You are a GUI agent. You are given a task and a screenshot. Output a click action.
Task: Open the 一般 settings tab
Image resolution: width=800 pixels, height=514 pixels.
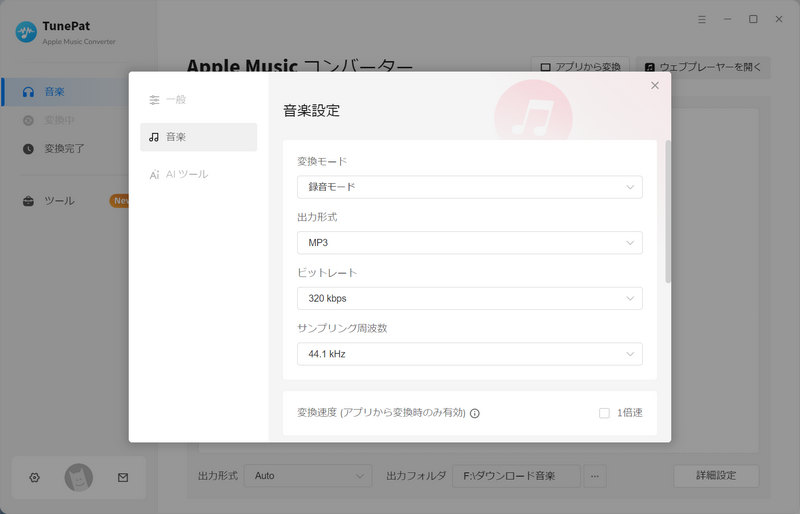[198, 100]
